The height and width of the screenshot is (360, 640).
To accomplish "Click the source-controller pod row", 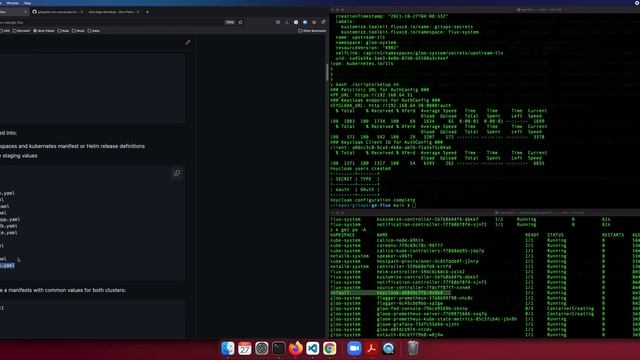I will click(x=485, y=287).
